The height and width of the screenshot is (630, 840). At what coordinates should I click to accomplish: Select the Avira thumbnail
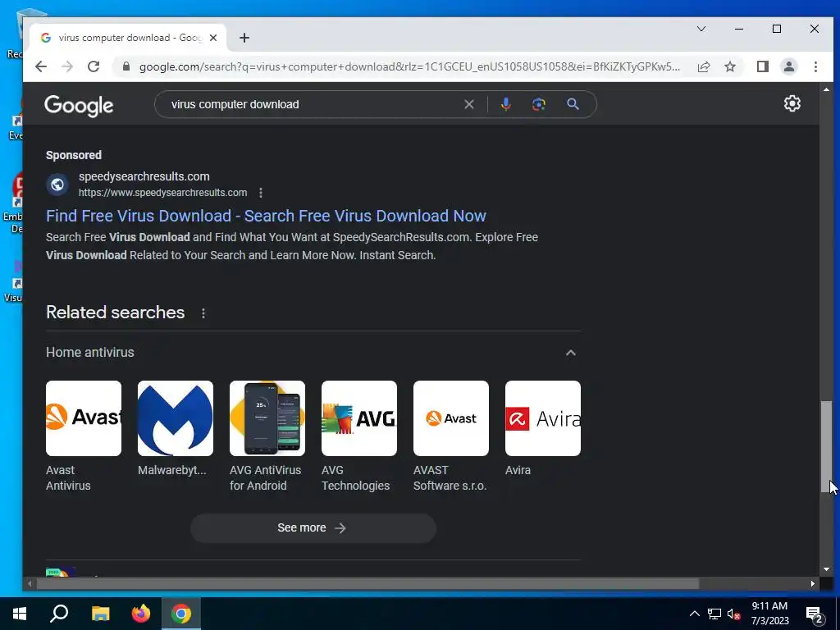[x=543, y=418]
